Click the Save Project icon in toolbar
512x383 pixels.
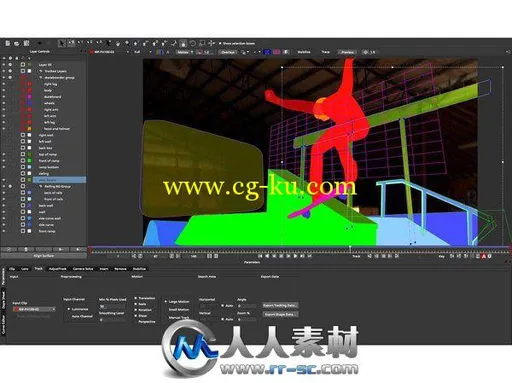(26, 43)
